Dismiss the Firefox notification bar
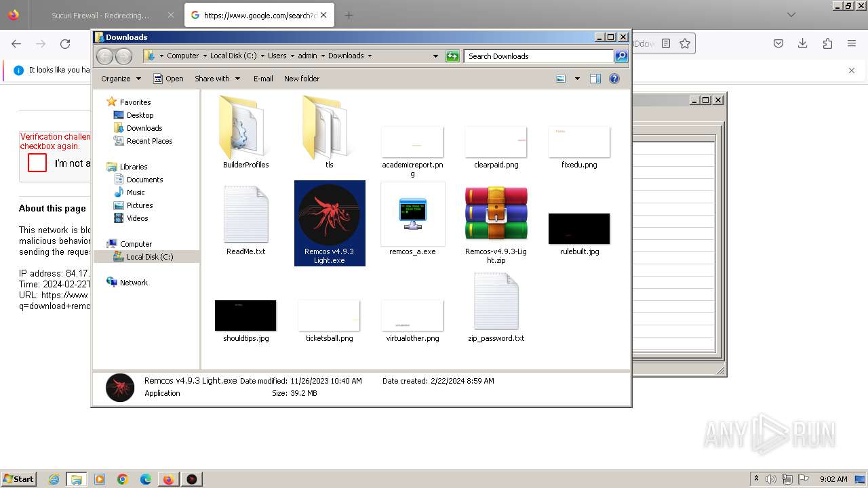Image resolution: width=868 pixels, height=488 pixels. pos(852,70)
